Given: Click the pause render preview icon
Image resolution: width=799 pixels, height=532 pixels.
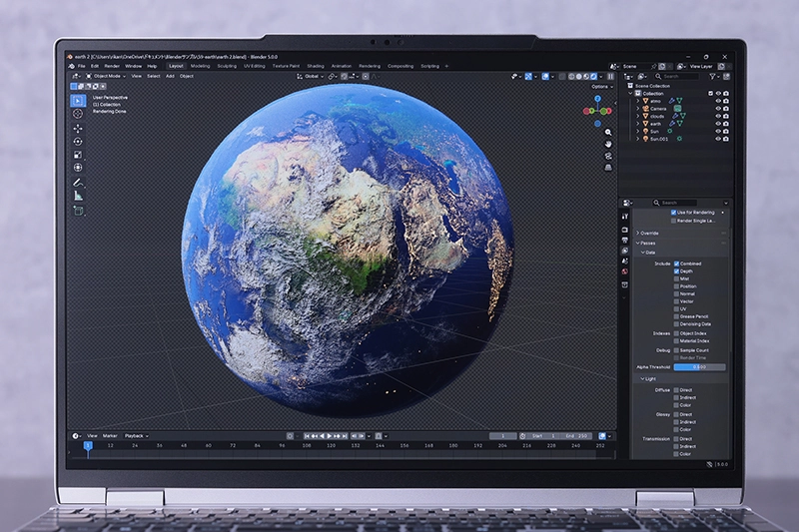Looking at the screenshot, I should [610, 77].
